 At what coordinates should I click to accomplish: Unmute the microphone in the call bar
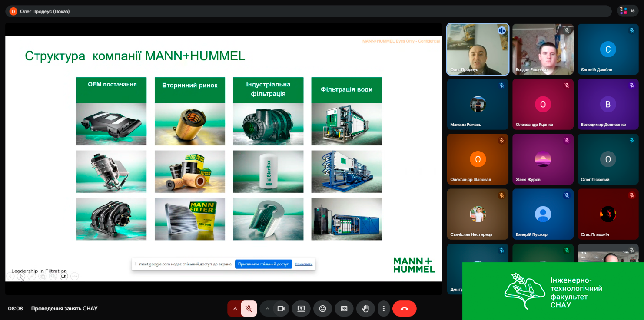(249, 309)
